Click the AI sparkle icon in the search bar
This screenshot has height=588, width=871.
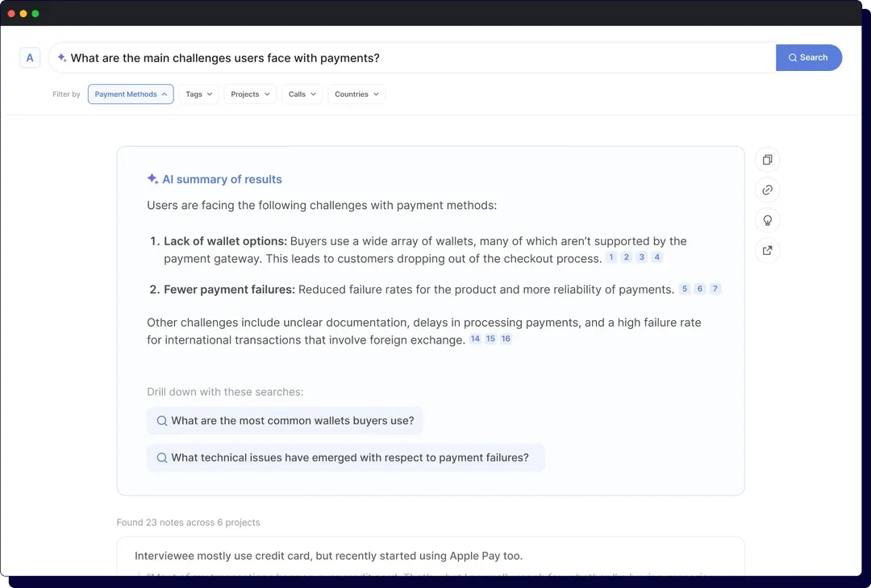63,57
